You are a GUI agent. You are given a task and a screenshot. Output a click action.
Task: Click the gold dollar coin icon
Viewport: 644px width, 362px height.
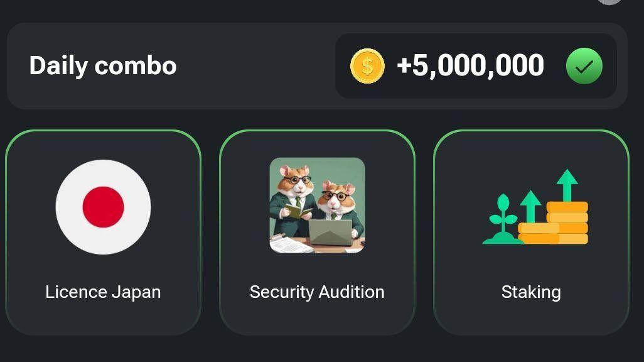tap(367, 66)
